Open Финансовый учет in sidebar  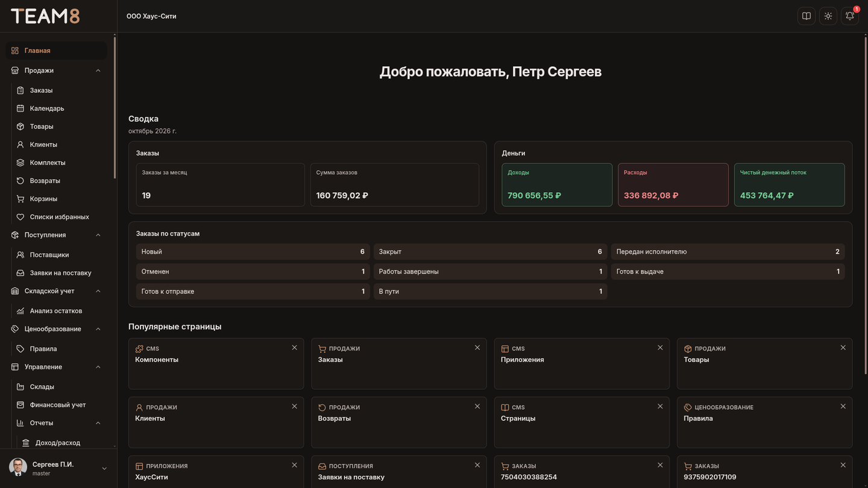click(x=58, y=405)
